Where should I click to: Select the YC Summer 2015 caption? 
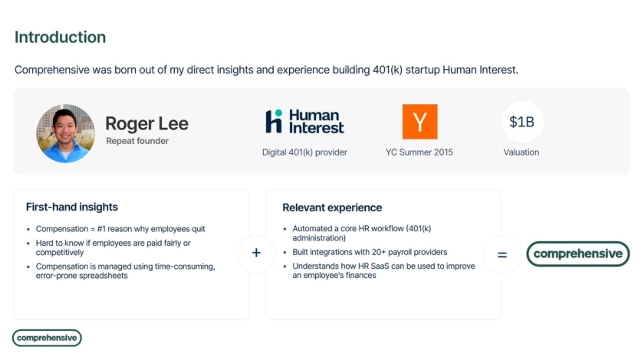pyautogui.click(x=419, y=152)
